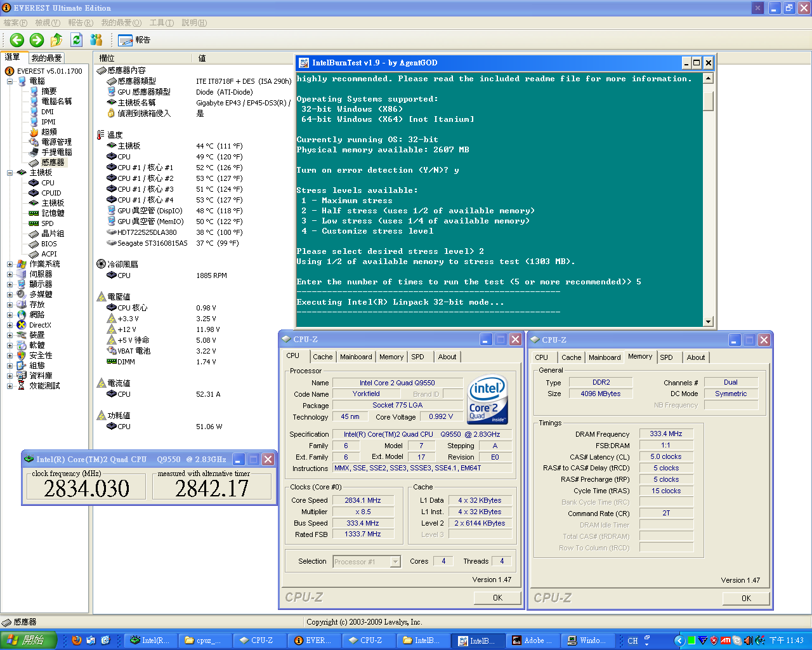Click the scroll down arrow in IntelBurnTest
This screenshot has height=650, width=812.
point(709,322)
